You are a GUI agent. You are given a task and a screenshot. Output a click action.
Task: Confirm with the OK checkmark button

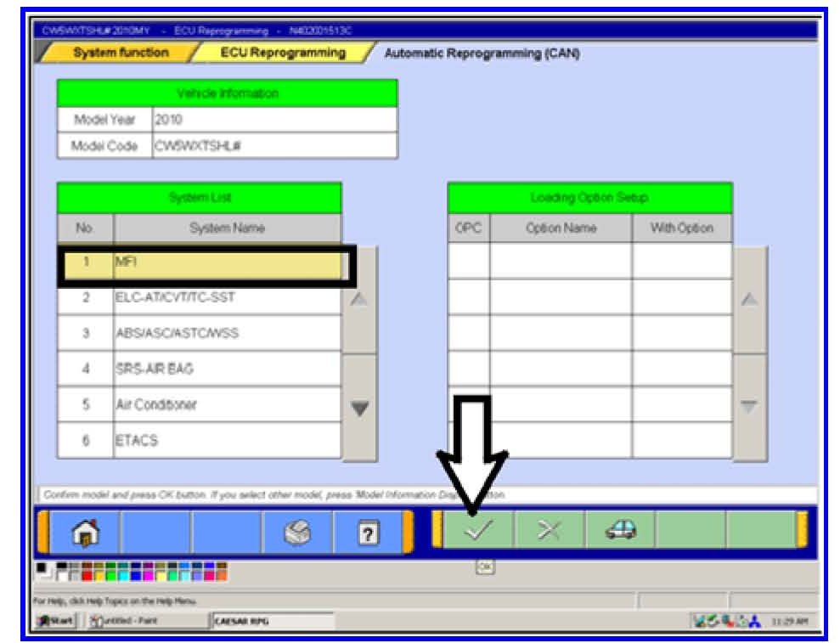(x=479, y=532)
